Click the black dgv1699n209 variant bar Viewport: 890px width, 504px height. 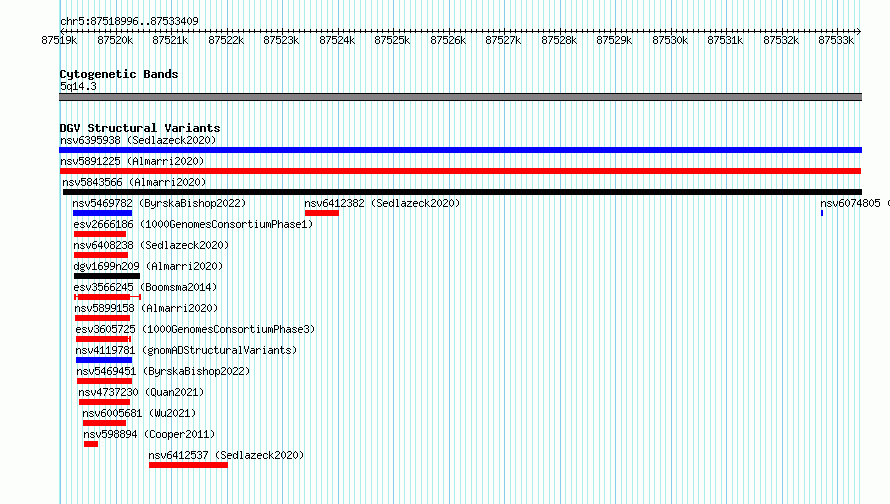click(107, 276)
